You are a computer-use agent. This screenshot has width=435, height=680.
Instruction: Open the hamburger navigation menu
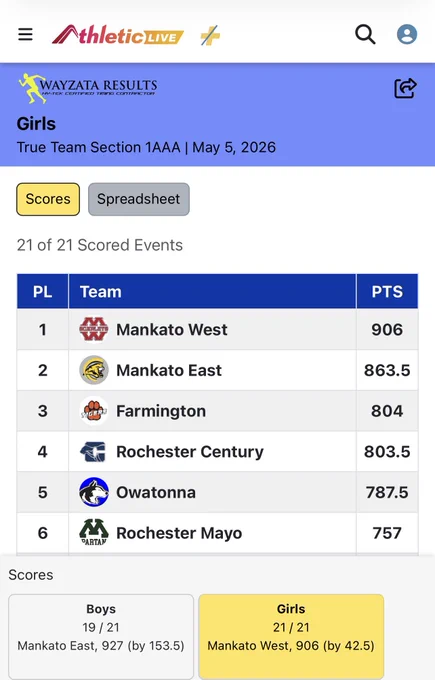25,34
